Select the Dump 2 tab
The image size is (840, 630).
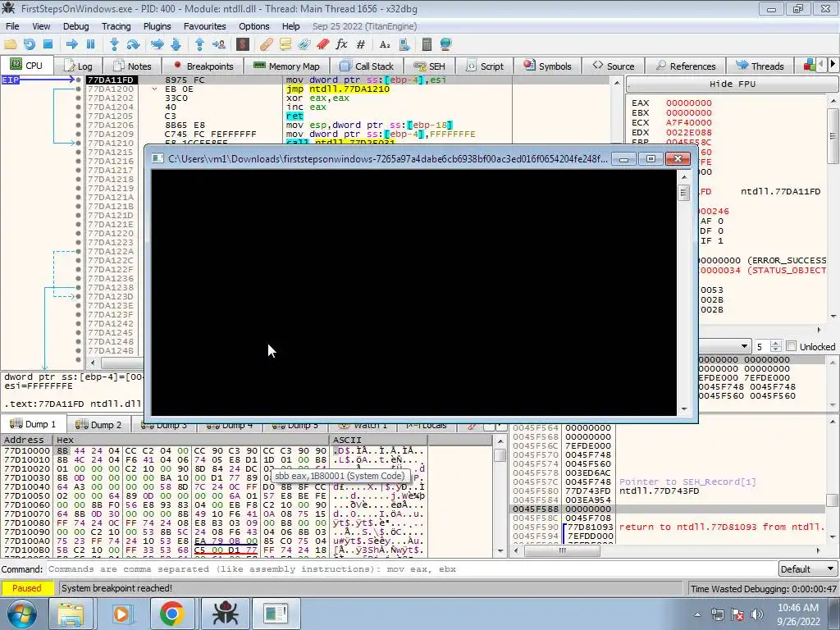click(x=98, y=425)
